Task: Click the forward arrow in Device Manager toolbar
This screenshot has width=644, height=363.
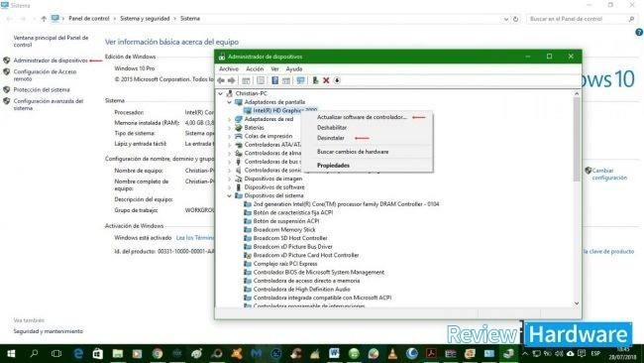Action: point(231,80)
